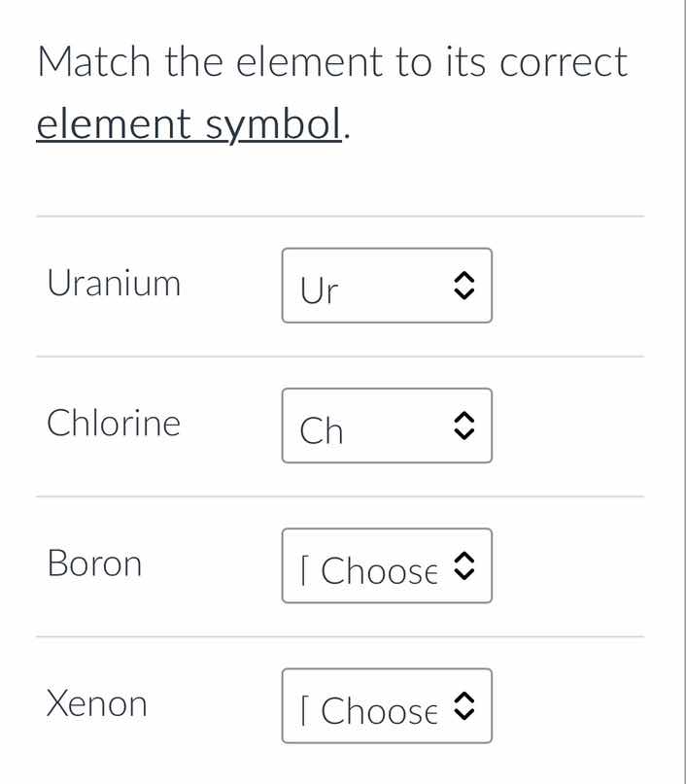Image resolution: width=686 pixels, height=784 pixels.
Task: Select the Uranium row label
Action: tap(114, 283)
